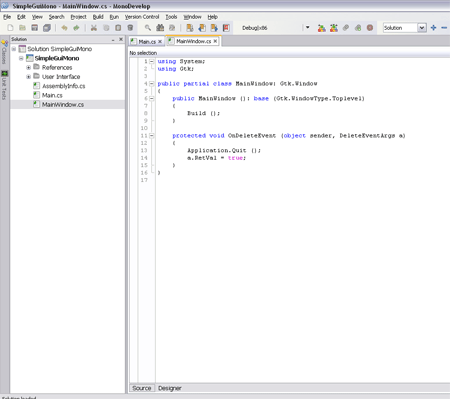The height and width of the screenshot is (399, 450).
Task: Expand the User Interface folder
Action: pos(28,77)
